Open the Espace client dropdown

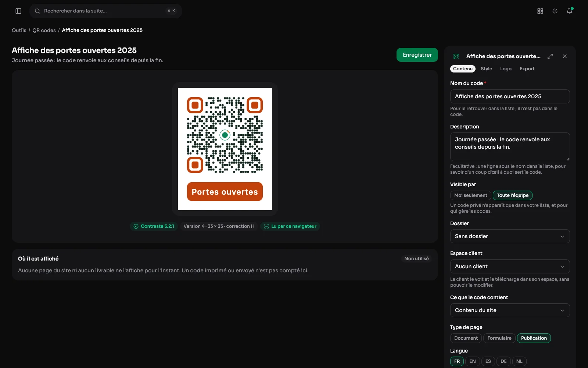[x=510, y=266]
